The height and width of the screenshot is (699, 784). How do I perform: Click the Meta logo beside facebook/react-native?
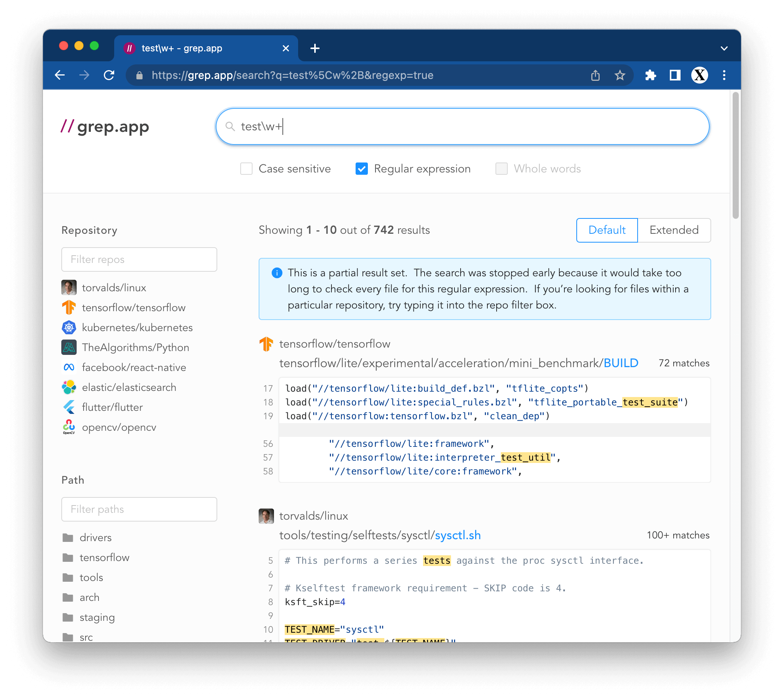(x=69, y=368)
